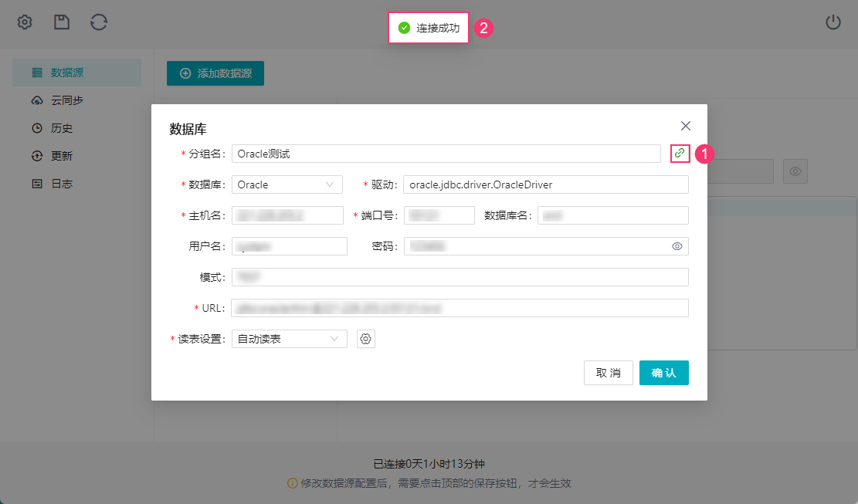Select 更新 in sidebar

coord(76,157)
